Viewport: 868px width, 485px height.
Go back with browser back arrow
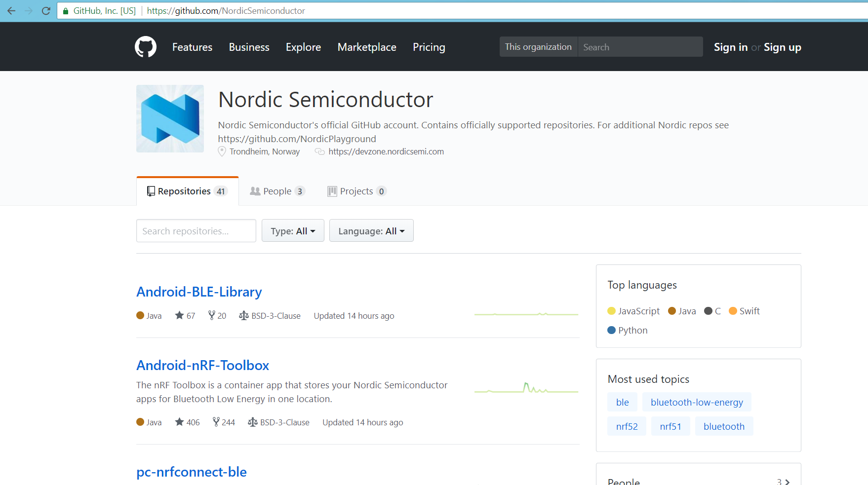11,11
